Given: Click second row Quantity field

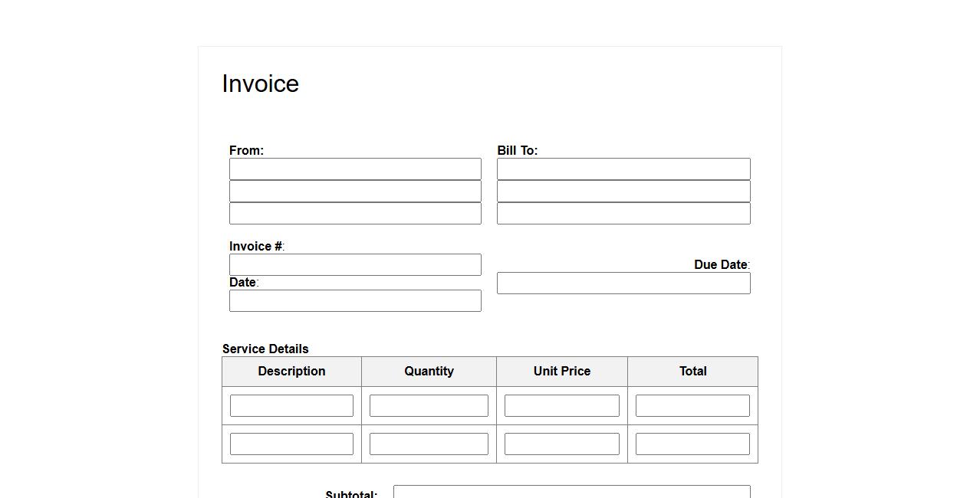Looking at the screenshot, I should point(429,444).
